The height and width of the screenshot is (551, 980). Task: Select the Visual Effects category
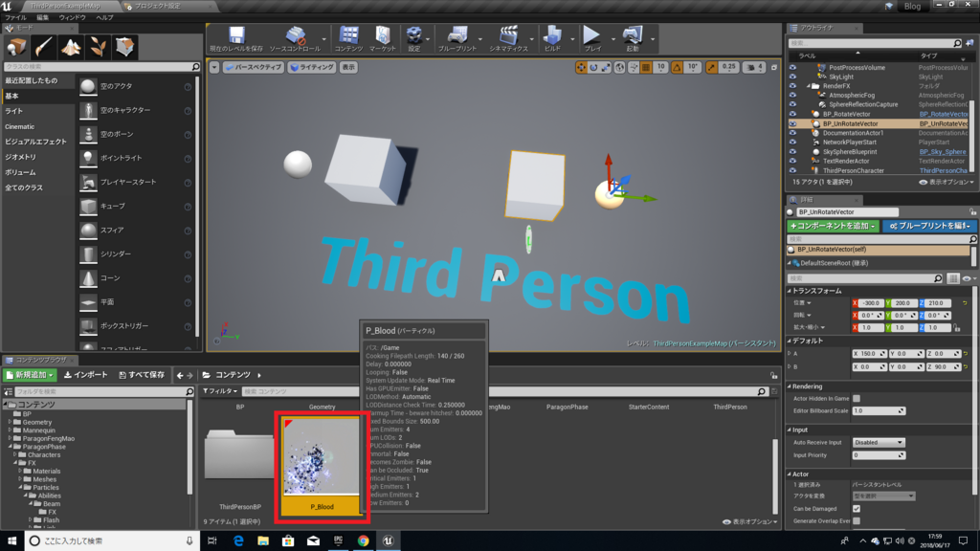point(35,142)
